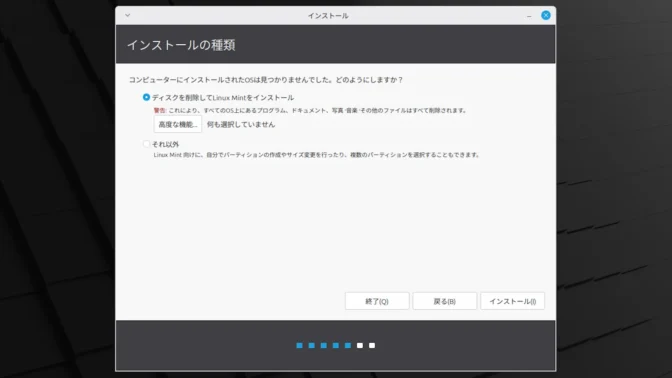672x378 pixels.
Task: Click the 'Linux Mint 向けに' description under それ以外
Action: pos(316,155)
